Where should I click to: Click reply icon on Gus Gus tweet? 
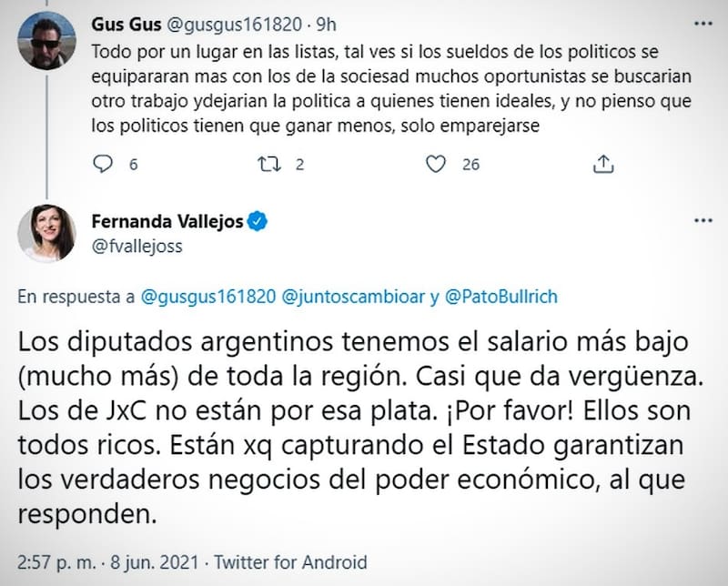tap(105, 164)
